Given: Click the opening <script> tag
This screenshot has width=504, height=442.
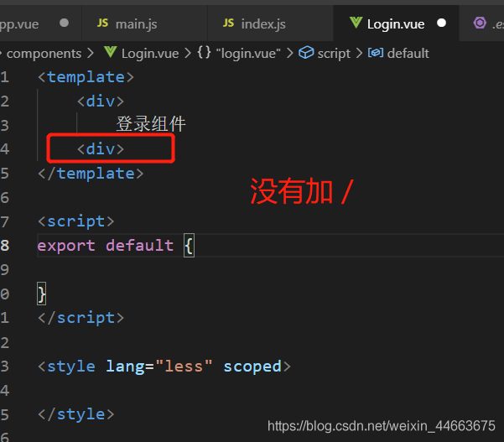Looking at the screenshot, I should pos(76,221).
